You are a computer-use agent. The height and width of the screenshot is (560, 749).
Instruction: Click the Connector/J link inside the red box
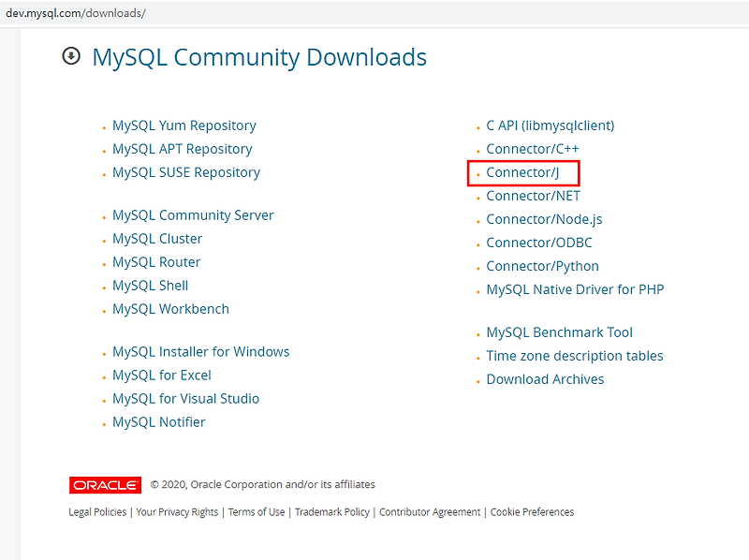point(524,172)
